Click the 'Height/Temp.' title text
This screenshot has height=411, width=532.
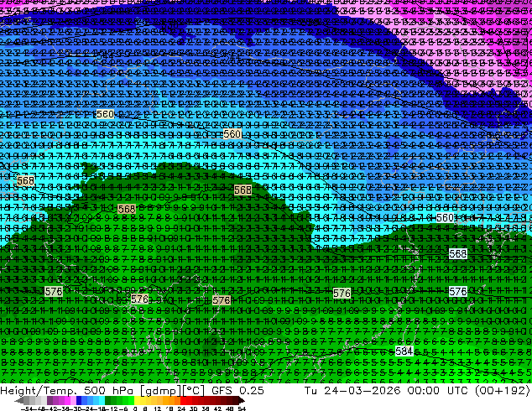39,390
